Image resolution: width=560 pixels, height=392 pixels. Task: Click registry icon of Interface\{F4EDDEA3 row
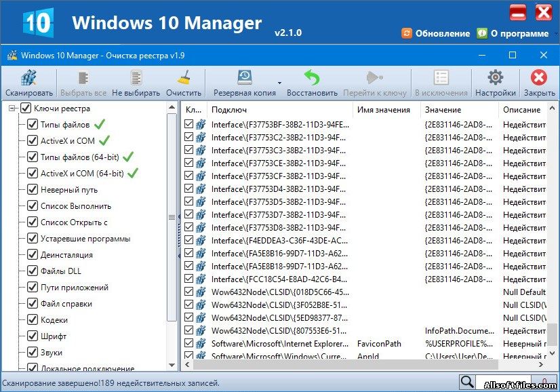click(201, 241)
